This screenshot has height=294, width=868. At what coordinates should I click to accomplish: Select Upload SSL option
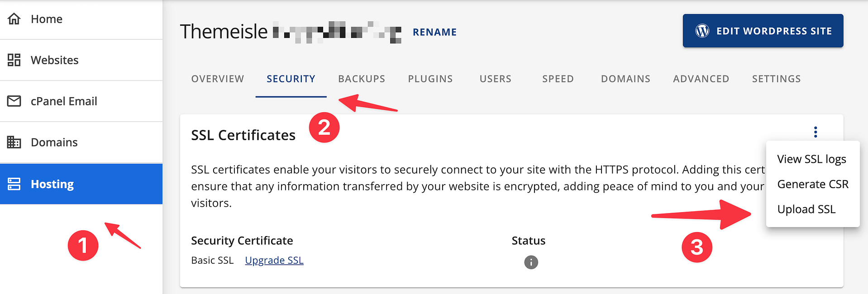coord(806,209)
